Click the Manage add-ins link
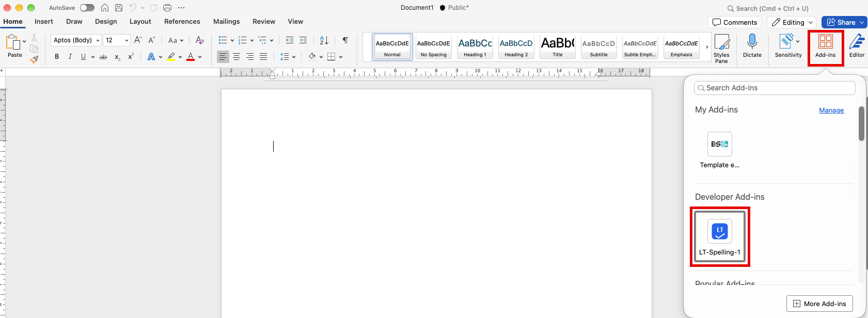 click(831, 110)
